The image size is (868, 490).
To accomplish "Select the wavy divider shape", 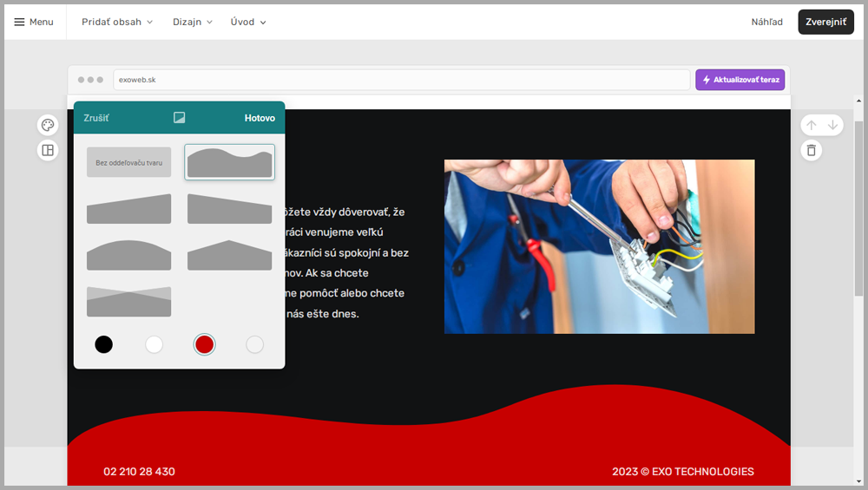I will coord(230,162).
